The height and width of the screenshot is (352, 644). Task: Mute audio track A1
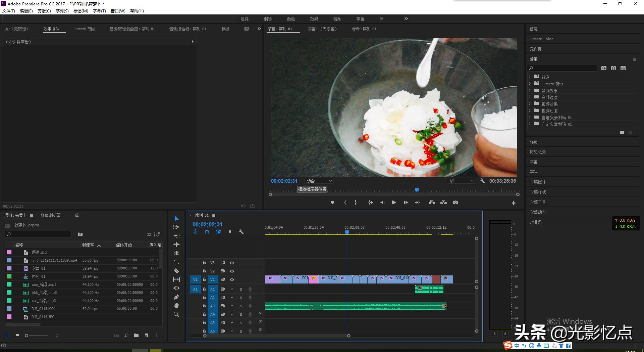(232, 289)
